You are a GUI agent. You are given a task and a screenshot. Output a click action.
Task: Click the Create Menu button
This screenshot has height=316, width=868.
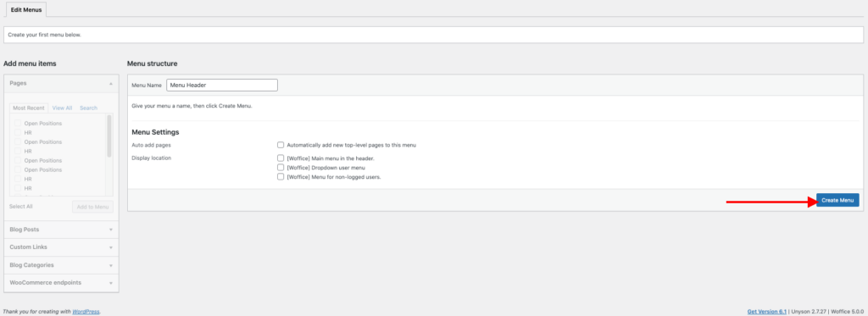837,200
